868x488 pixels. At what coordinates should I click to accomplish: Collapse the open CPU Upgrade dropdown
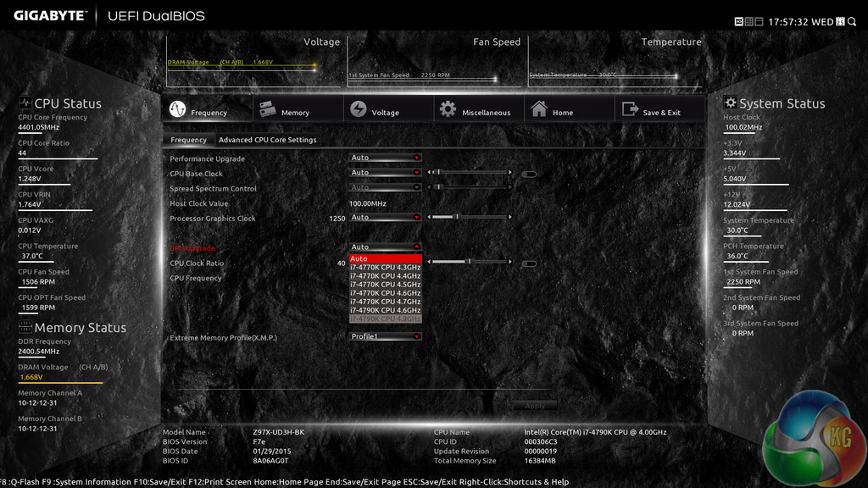pyautogui.click(x=386, y=247)
